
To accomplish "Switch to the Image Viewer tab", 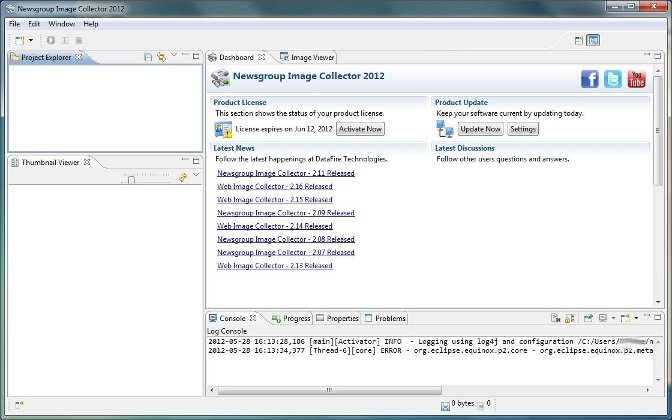I will (307, 57).
